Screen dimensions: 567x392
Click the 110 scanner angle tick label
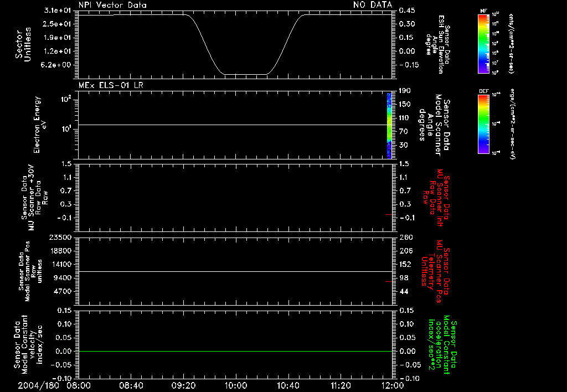click(405, 118)
